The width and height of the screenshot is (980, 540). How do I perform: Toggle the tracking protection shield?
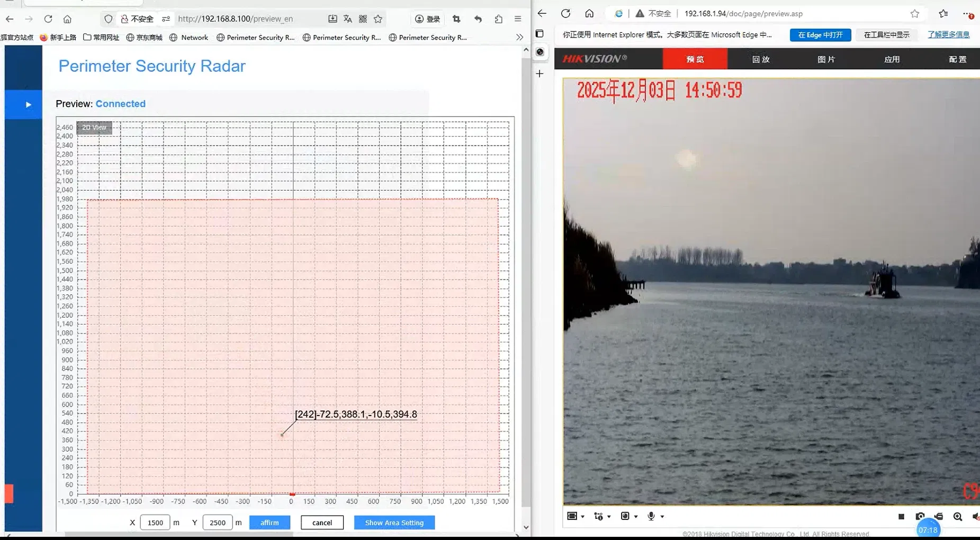point(108,19)
